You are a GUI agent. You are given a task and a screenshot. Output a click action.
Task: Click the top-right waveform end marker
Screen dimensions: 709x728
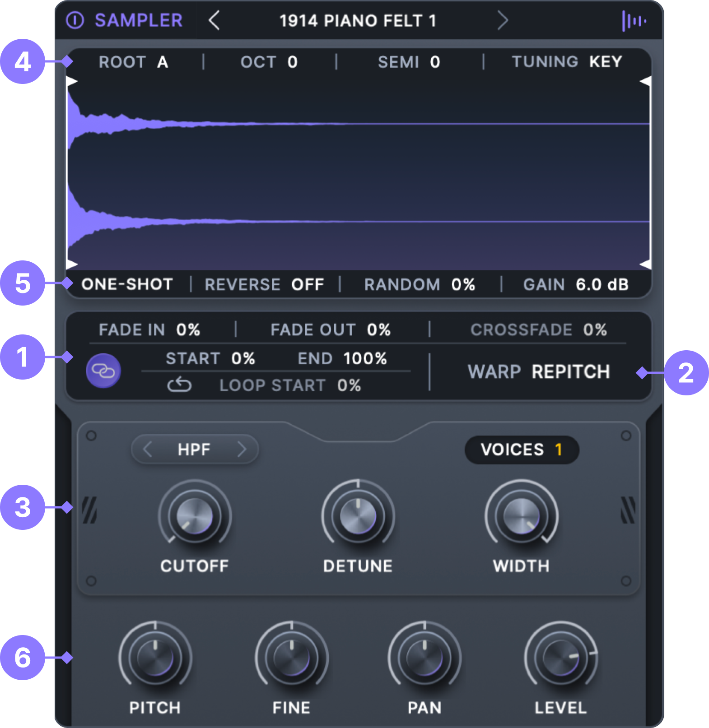point(645,81)
